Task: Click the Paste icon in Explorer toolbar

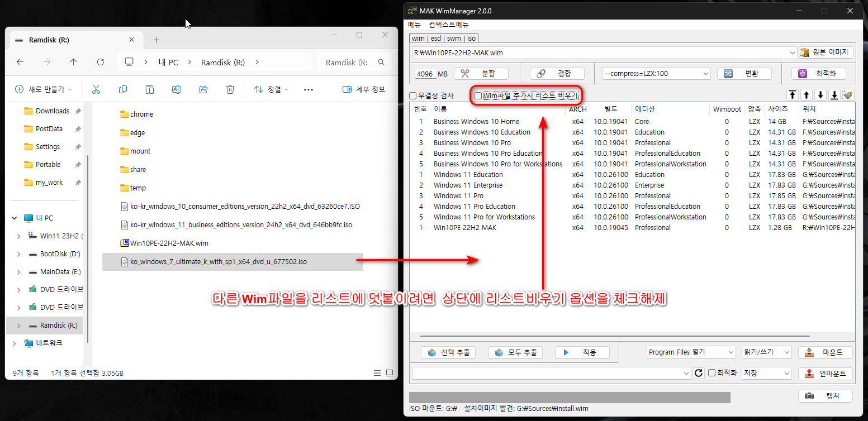Action: click(150, 89)
